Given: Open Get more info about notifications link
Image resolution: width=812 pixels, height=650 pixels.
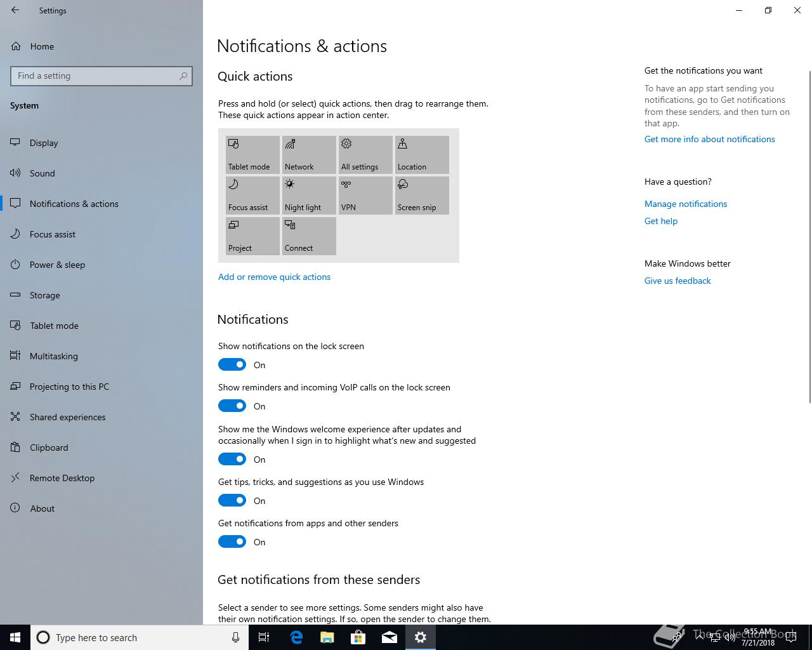Looking at the screenshot, I should pyautogui.click(x=709, y=139).
